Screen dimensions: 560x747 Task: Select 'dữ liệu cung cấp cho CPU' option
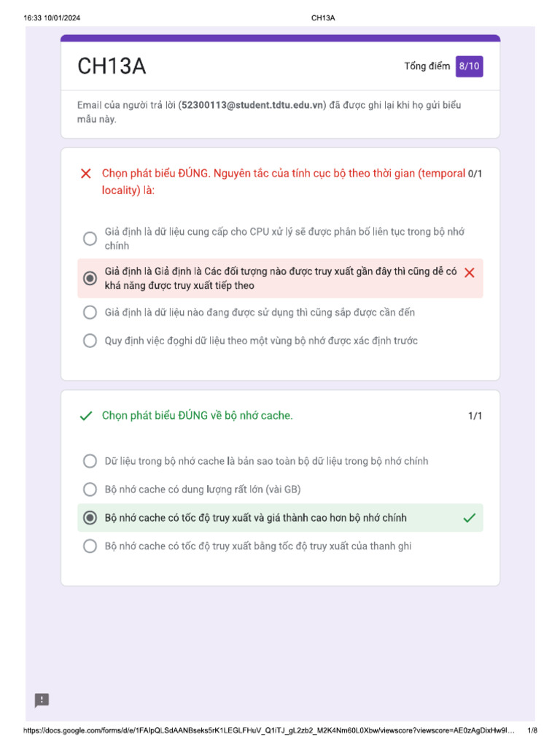point(90,239)
